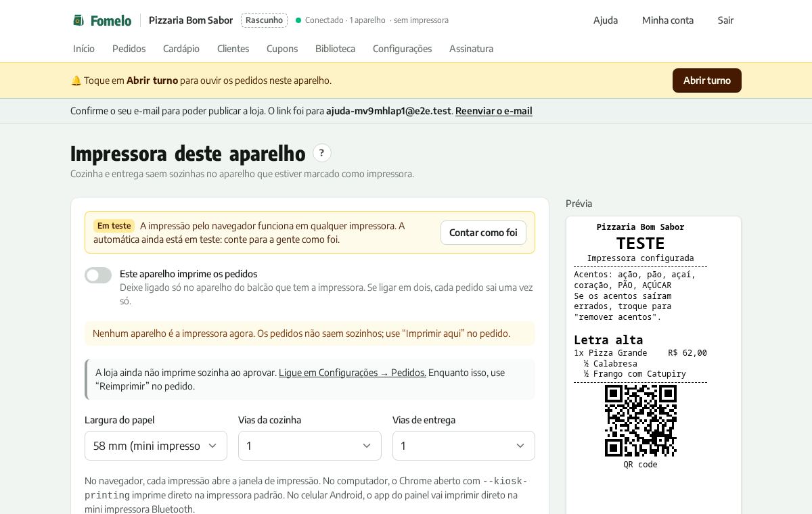Open the Vias de entrega dropdown
Viewport: 812px width, 514px height.
(x=464, y=446)
